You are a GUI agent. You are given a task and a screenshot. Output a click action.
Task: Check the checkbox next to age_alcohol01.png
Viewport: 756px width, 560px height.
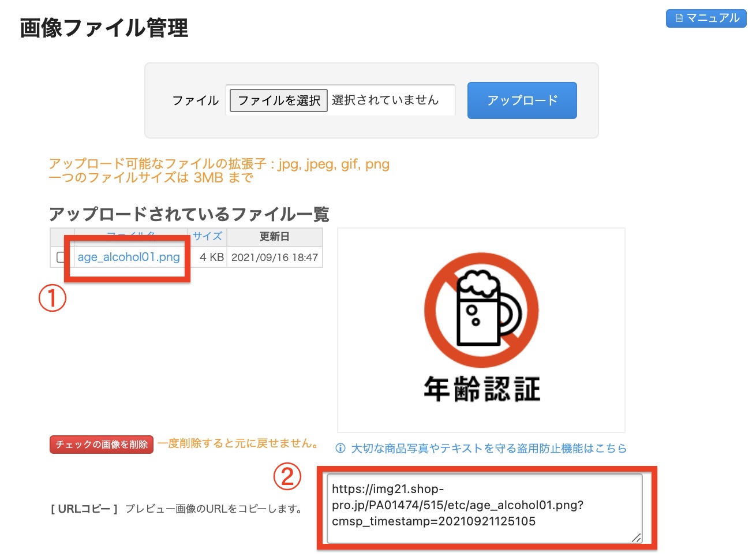pyautogui.click(x=59, y=257)
